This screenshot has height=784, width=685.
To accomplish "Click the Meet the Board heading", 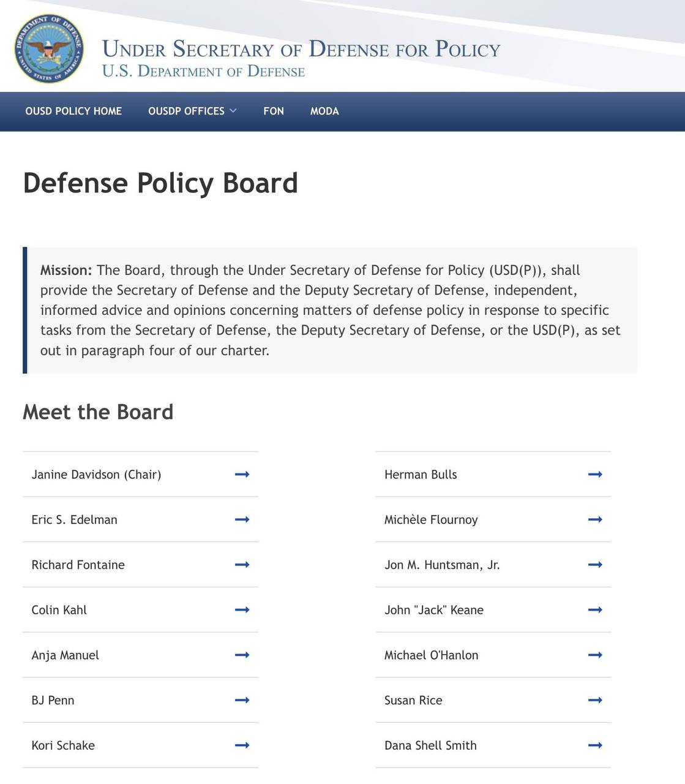I will [98, 412].
